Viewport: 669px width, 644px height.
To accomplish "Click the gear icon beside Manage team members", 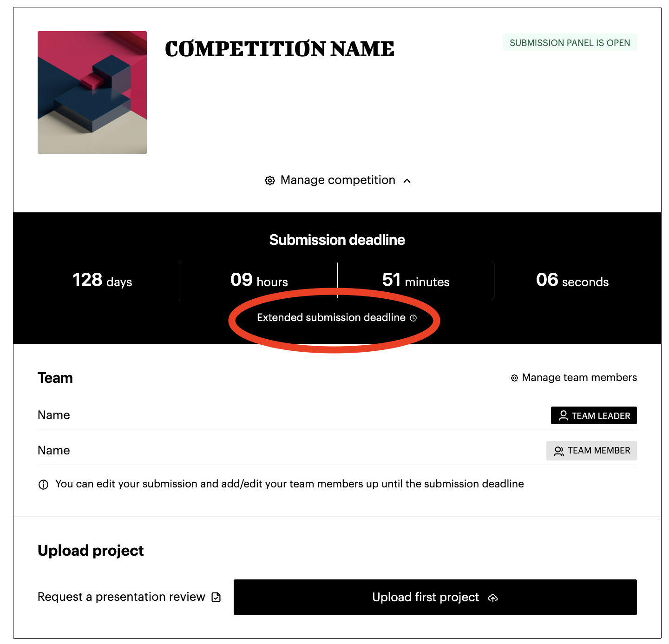I will coord(514,378).
